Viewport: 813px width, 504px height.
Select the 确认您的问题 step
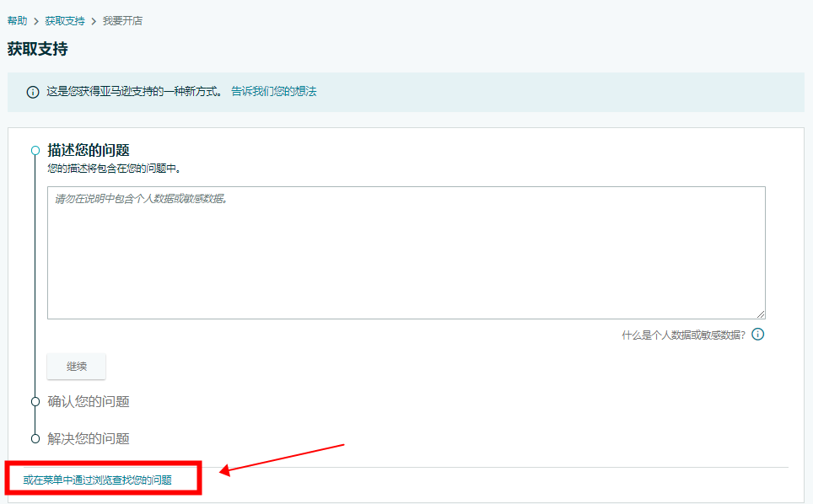click(x=89, y=401)
